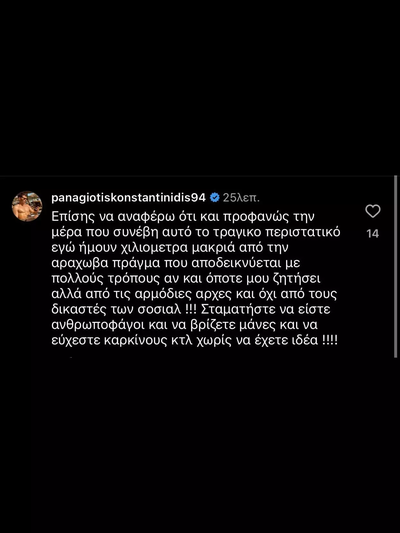Click the 25λεπ. timestamp
400x533 pixels.
pyautogui.click(x=241, y=198)
